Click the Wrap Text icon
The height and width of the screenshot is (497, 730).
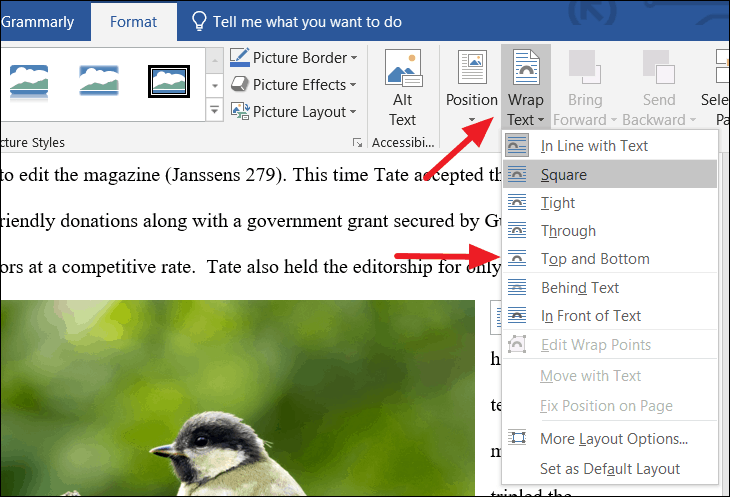click(x=526, y=67)
